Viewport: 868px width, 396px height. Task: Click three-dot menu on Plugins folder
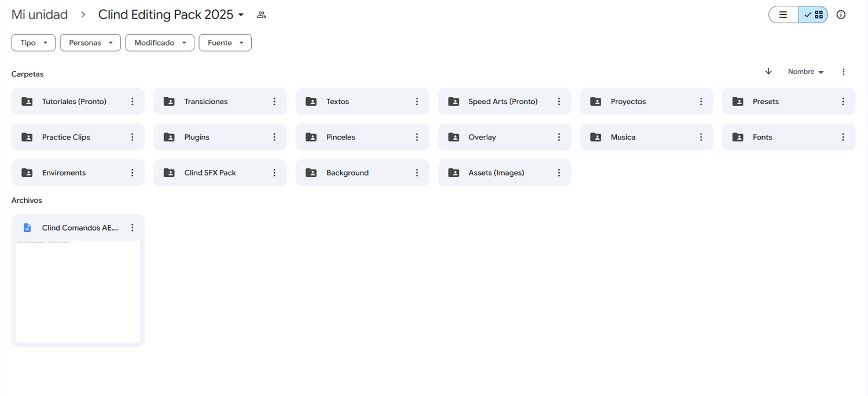[x=274, y=138]
